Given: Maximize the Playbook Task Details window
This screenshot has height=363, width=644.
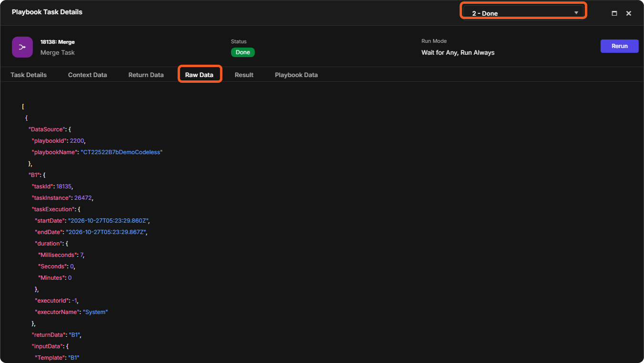Looking at the screenshot, I should (614, 13).
